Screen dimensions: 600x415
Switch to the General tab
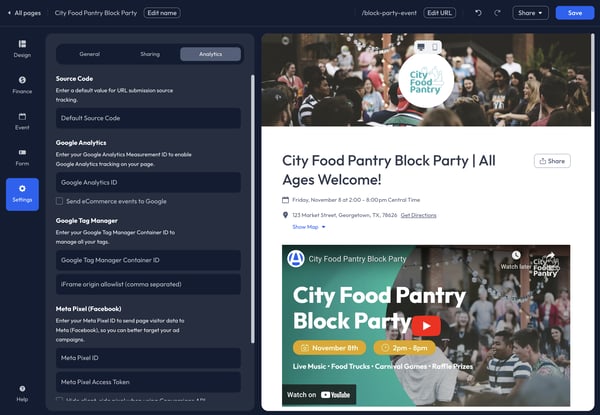[90, 54]
